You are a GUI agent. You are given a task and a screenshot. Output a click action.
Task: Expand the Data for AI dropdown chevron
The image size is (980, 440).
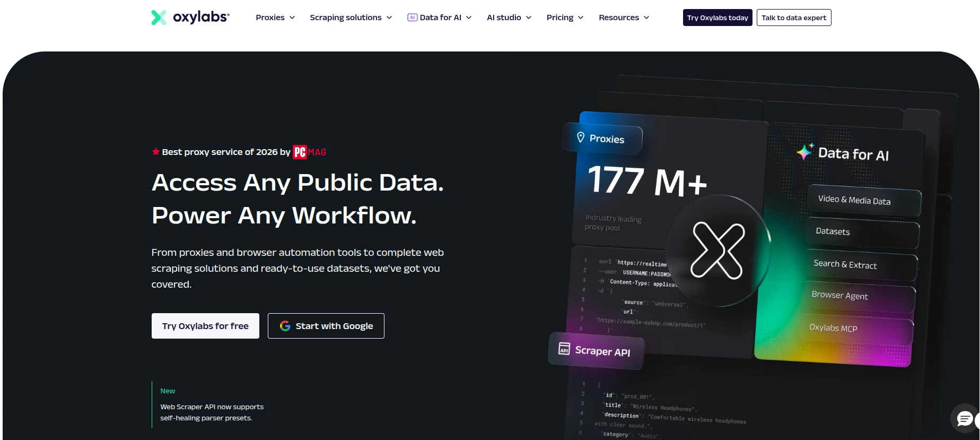(469, 18)
